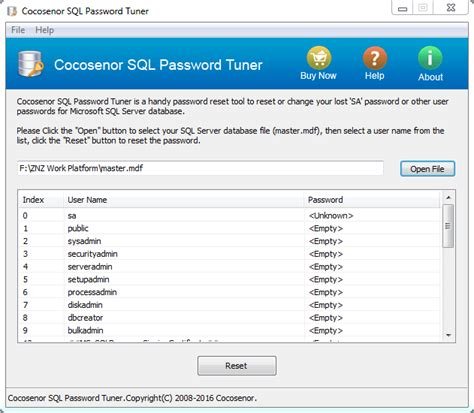
Task: Select the 'sa' user row
Action: (229, 216)
